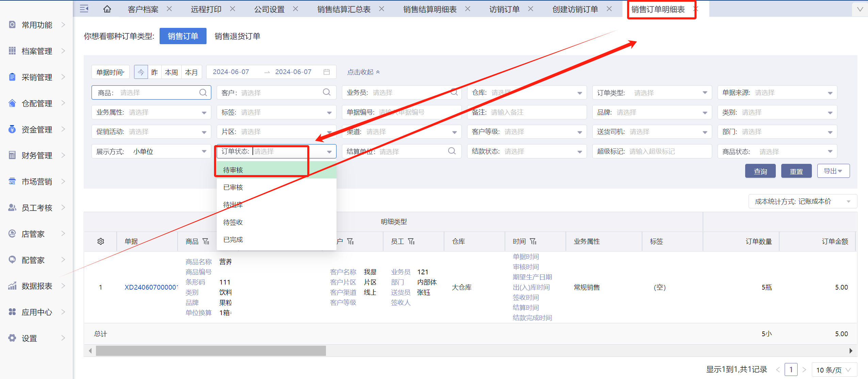This screenshot has height=379, width=868.
Task: Switch to the 访销订单 tab
Action: pyautogui.click(x=505, y=9)
